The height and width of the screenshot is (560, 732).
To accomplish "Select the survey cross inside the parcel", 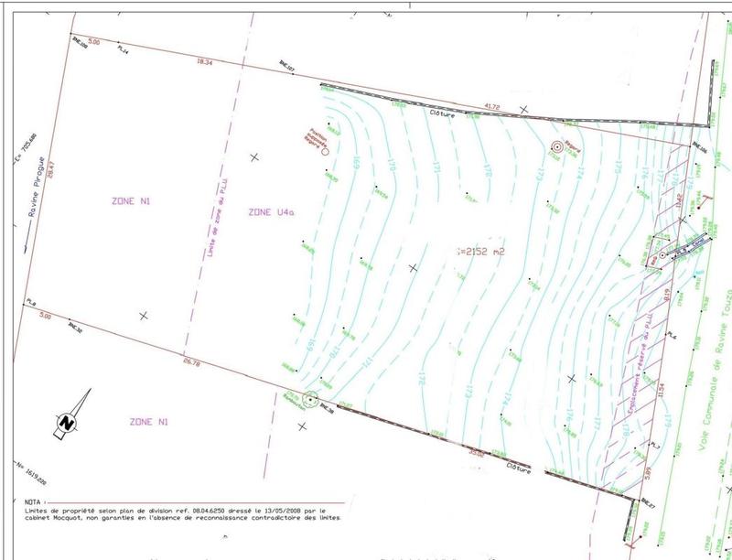I will 414,266.
